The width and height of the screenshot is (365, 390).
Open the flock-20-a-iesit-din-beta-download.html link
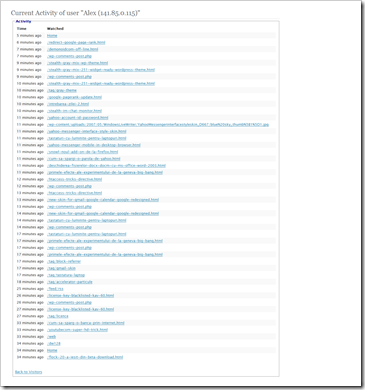pos(85,357)
